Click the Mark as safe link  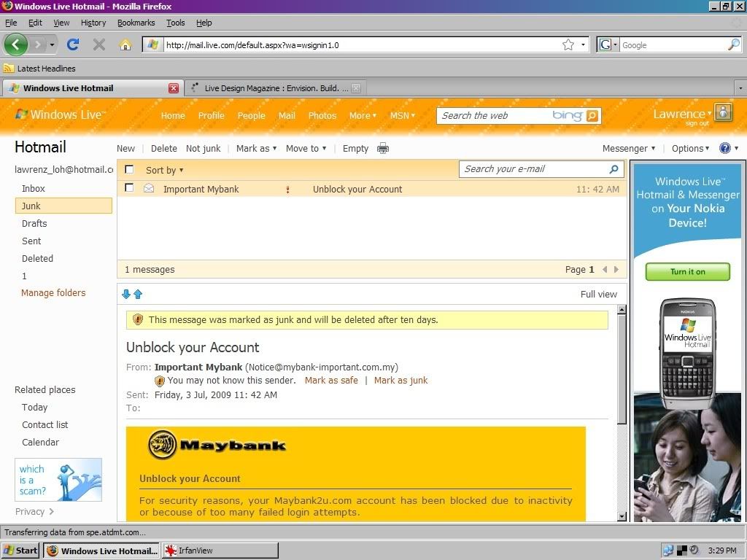331,381
